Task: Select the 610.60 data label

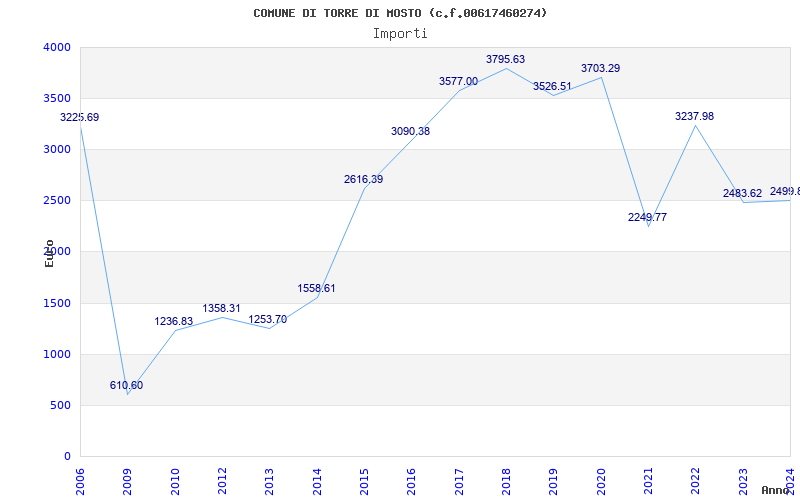Action: point(127,385)
